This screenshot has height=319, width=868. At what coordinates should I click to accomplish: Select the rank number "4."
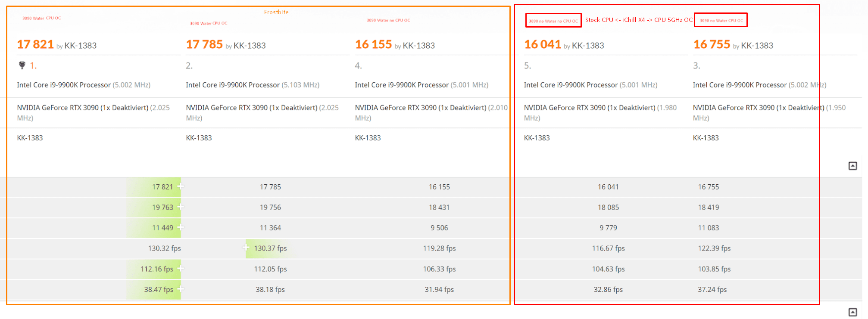[x=358, y=66]
